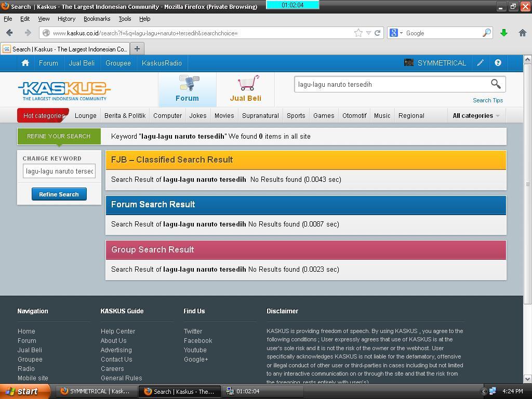The height and width of the screenshot is (399, 532).
Task: Click the page scrollbar down arrow
Action: click(528, 379)
